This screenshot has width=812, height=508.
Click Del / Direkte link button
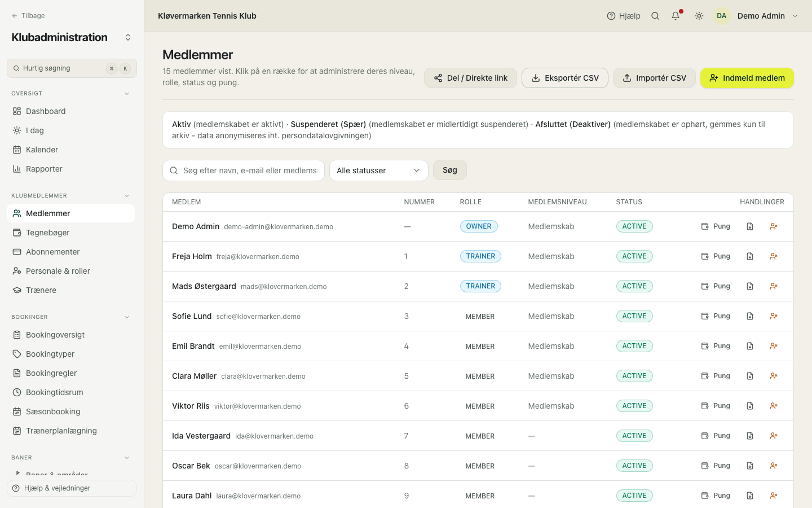pos(470,78)
